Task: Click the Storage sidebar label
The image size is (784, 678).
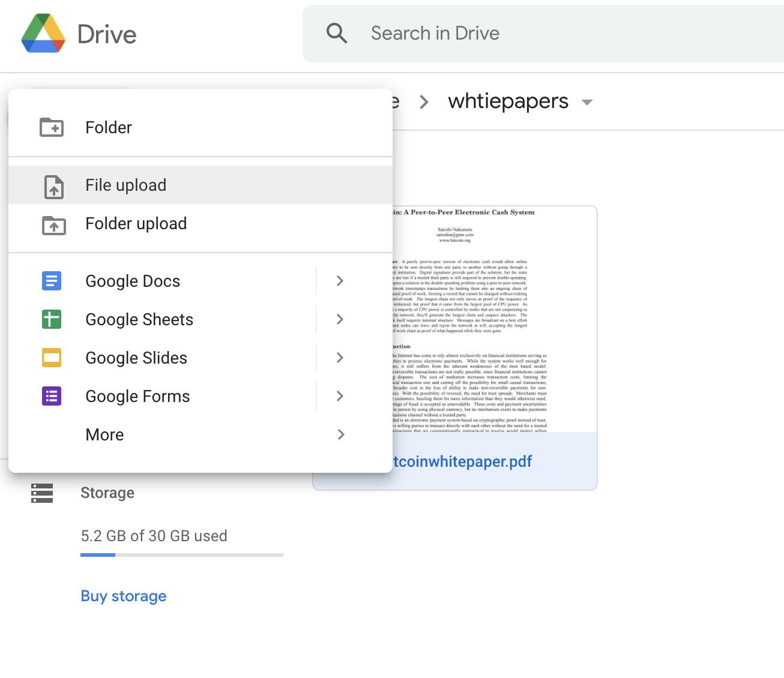Action: coord(107,493)
